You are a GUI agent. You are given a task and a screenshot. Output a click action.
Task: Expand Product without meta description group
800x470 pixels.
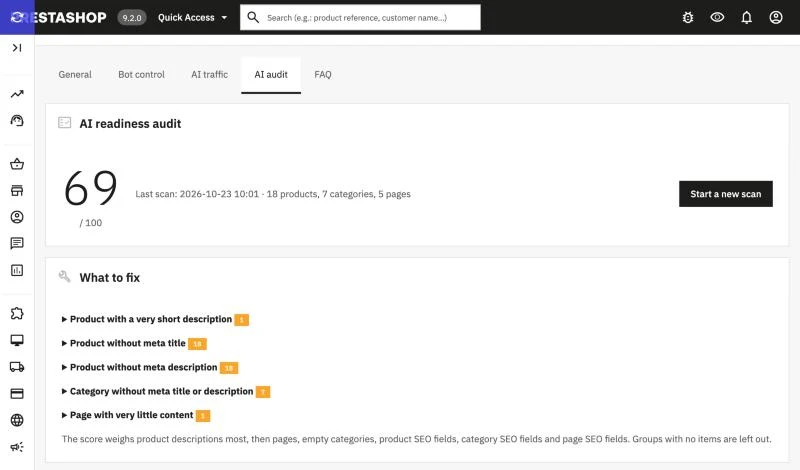click(x=143, y=367)
